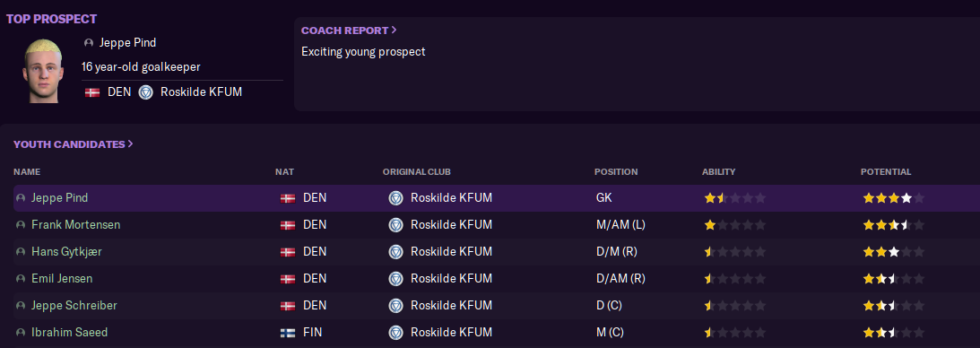Open Ibrahim Saeed's player profile
Viewport: 980px width, 348px height.
pos(69,333)
